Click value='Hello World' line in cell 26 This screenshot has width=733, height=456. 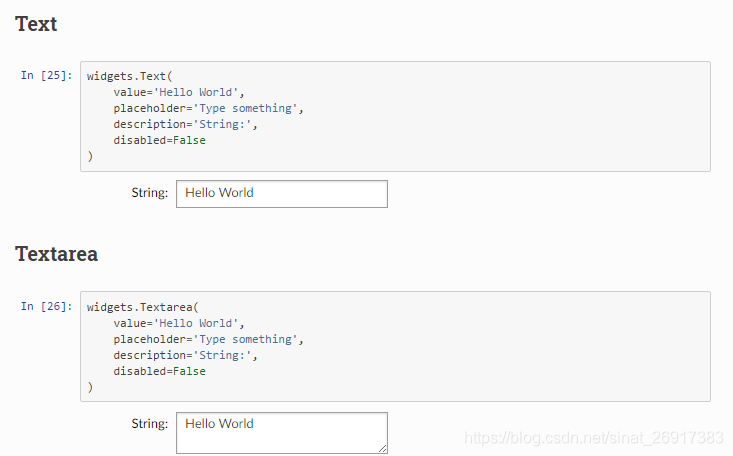(179, 323)
